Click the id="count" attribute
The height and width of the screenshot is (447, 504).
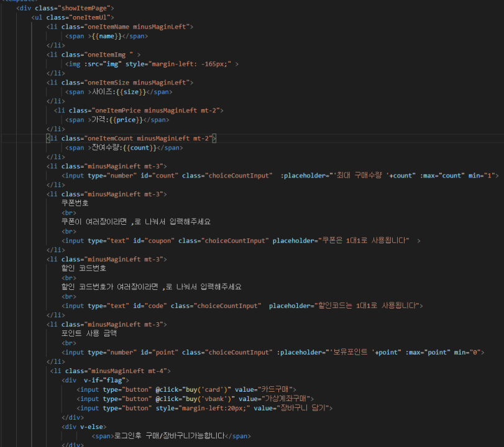click(x=160, y=176)
